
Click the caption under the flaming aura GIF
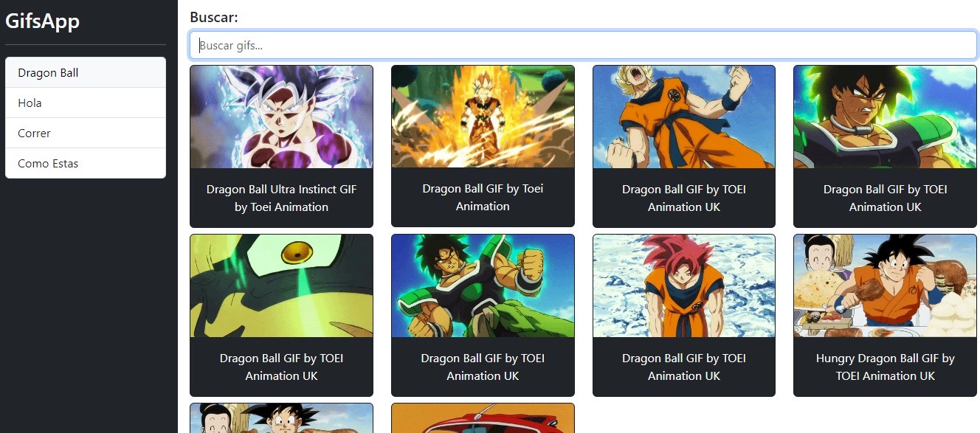[483, 197]
